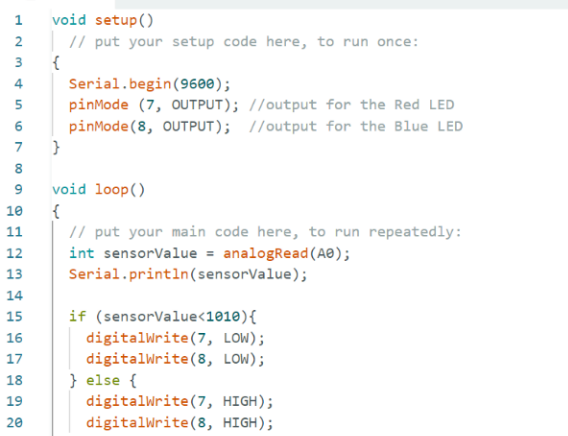Click the 'int' keyword on line 12

coord(82,253)
